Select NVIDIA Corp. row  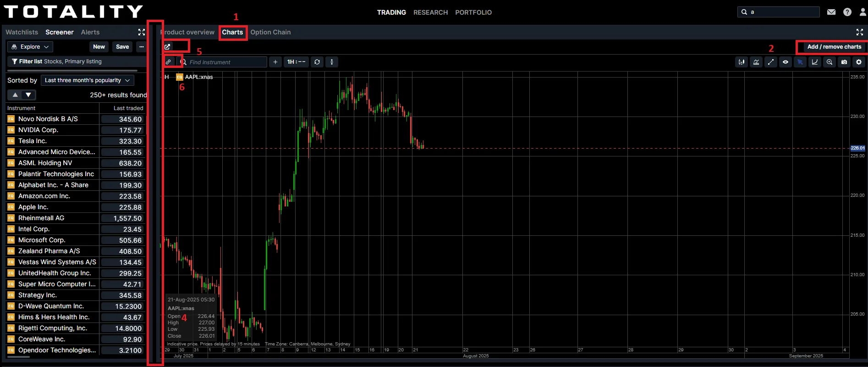pyautogui.click(x=76, y=130)
